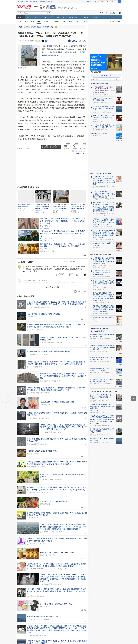Open 八王子が異常「家賃億2倍」article
138x644 pixels.
click(x=44, y=314)
